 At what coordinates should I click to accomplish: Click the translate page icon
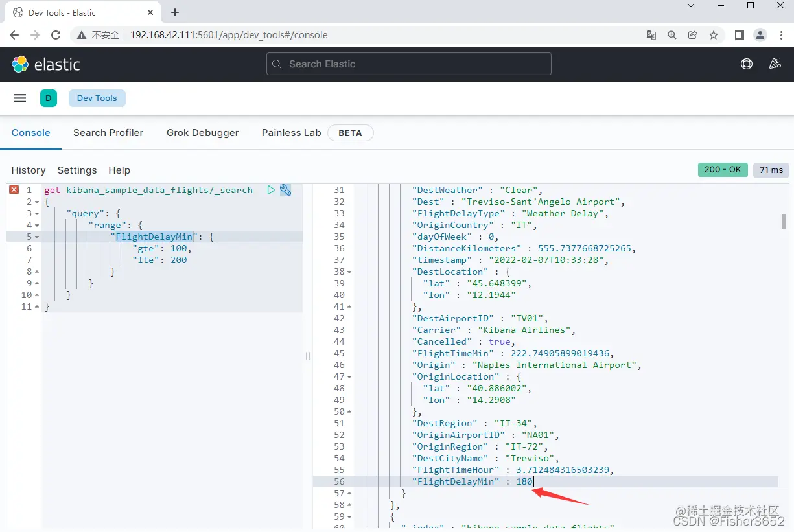pos(651,35)
